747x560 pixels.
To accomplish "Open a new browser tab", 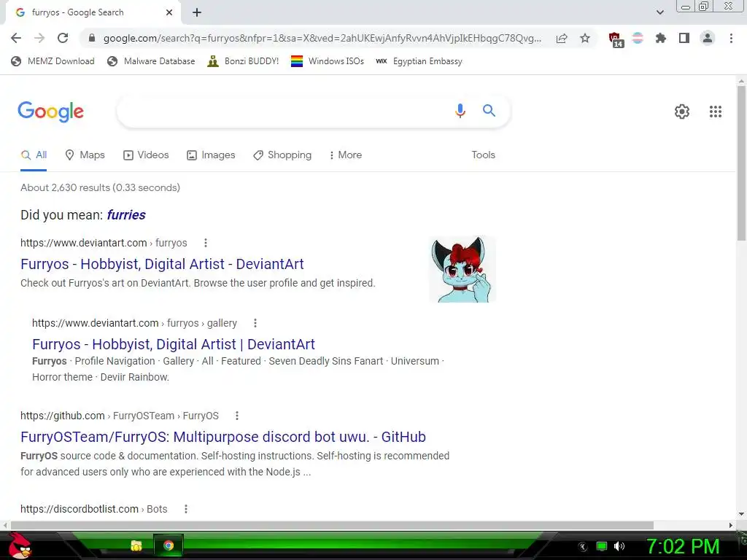I will pos(197,13).
